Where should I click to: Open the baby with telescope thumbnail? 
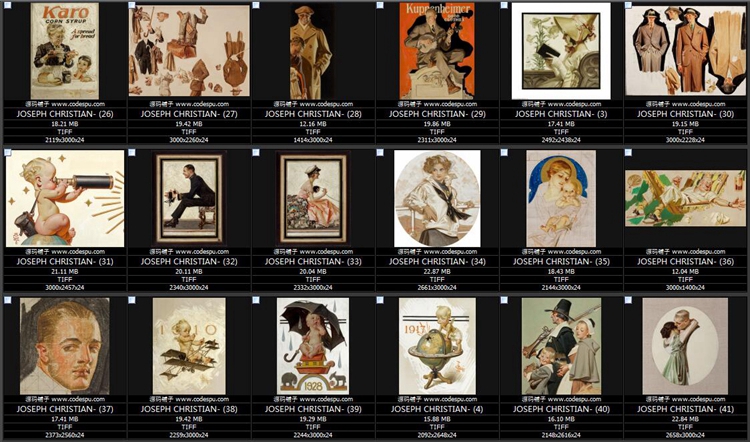click(x=65, y=198)
